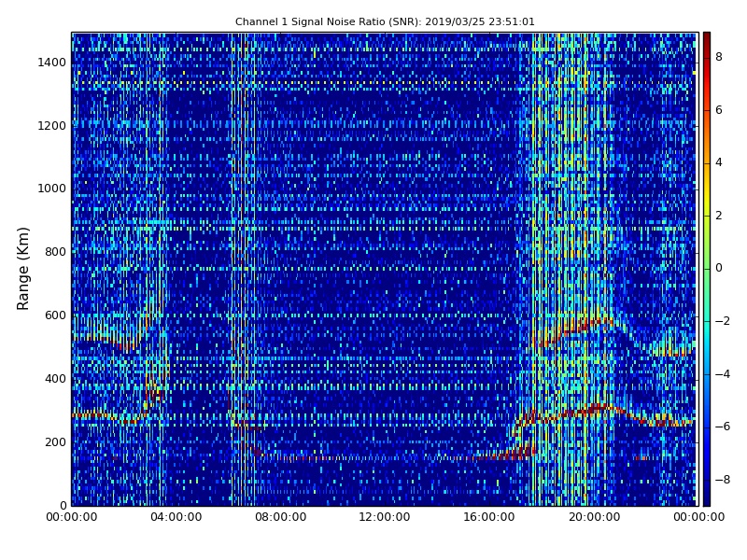
Task: Click the colorbar value −2 label
Action: point(723,321)
